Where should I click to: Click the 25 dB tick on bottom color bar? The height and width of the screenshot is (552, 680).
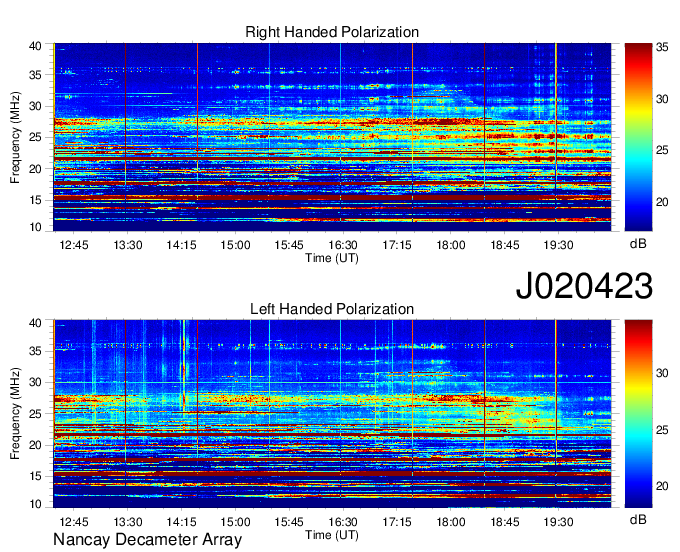[662, 430]
